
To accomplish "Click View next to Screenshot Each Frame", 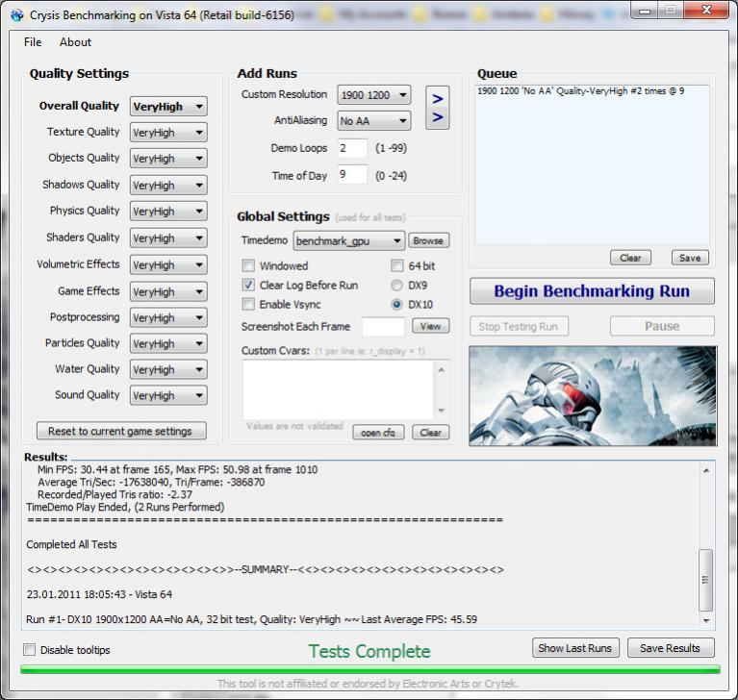I will (x=431, y=326).
